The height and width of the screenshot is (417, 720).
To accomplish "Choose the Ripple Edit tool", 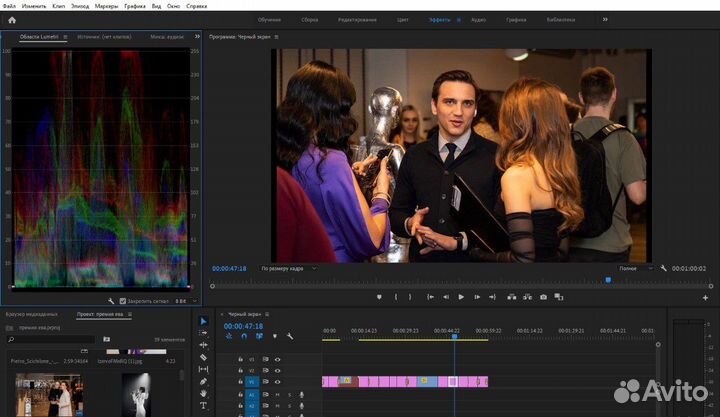I will click(203, 345).
